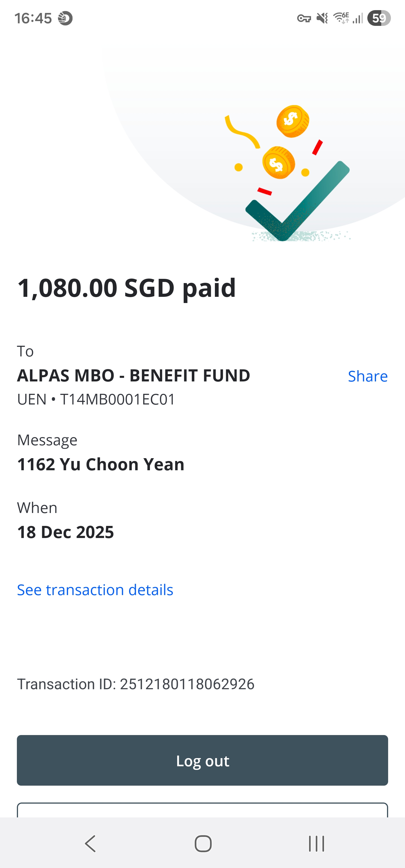Tap the Android back navigation arrow
The height and width of the screenshot is (868, 405).
90,843
